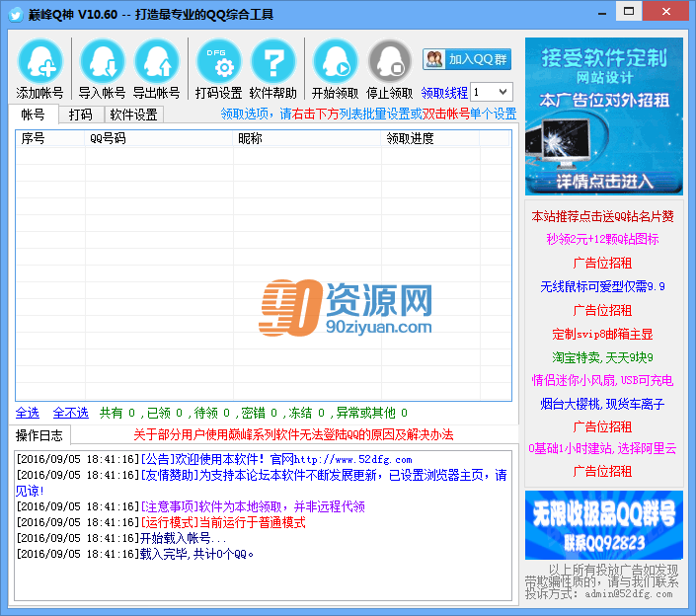Open 软件帮助 question mark help icon
Viewport: 696px width, 616px height.
pos(273,61)
